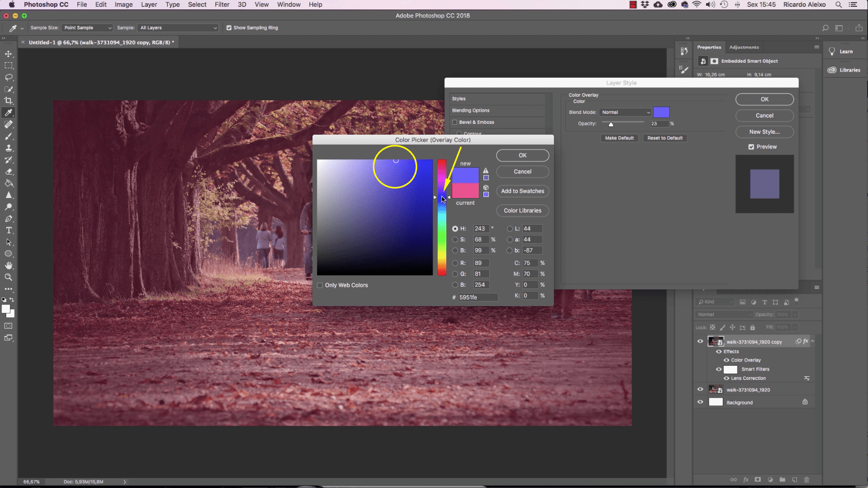Toggle Show Sampling Ring checkbox

[229, 28]
